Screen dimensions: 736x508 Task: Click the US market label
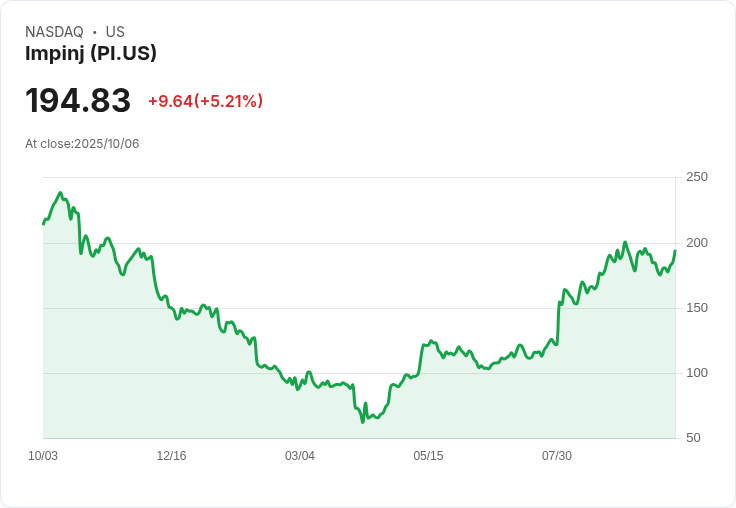coord(115,32)
